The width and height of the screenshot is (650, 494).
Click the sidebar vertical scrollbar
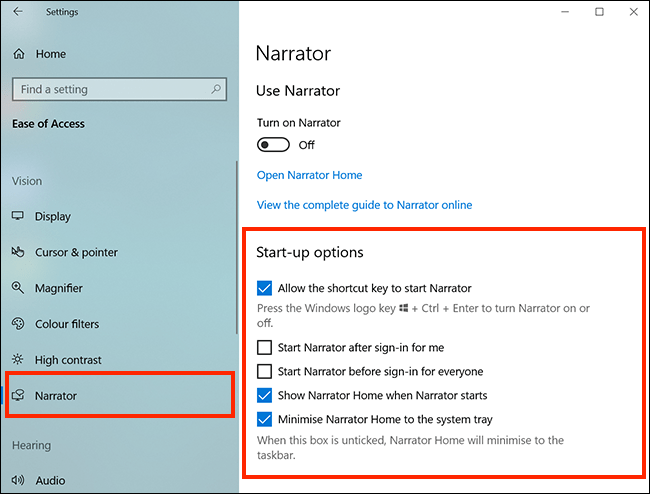point(237,247)
